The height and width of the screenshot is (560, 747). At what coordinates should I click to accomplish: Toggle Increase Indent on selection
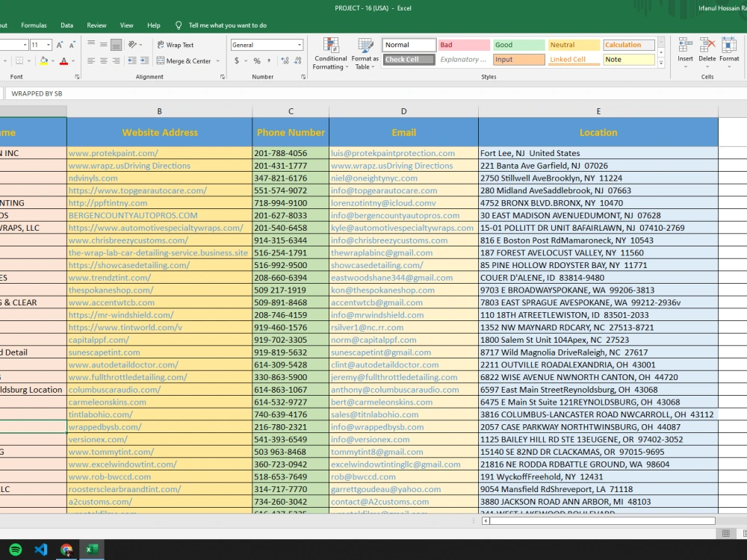pos(145,61)
